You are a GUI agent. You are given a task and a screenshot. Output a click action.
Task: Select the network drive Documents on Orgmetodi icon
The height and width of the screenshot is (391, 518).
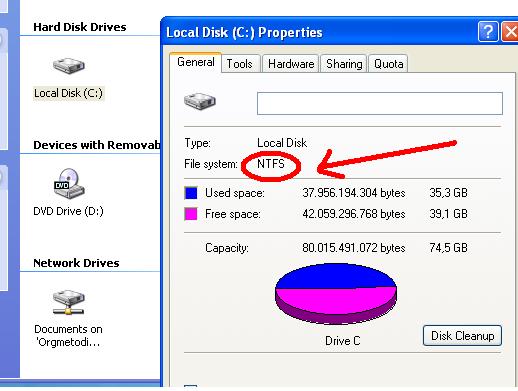point(68,302)
